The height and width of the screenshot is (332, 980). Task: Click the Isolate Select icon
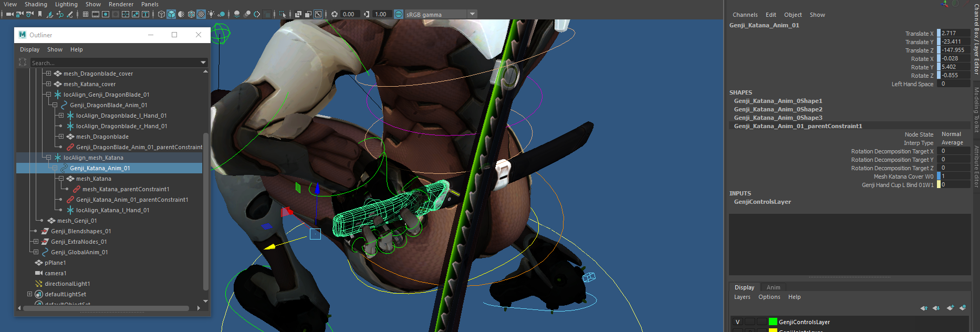coord(283,14)
